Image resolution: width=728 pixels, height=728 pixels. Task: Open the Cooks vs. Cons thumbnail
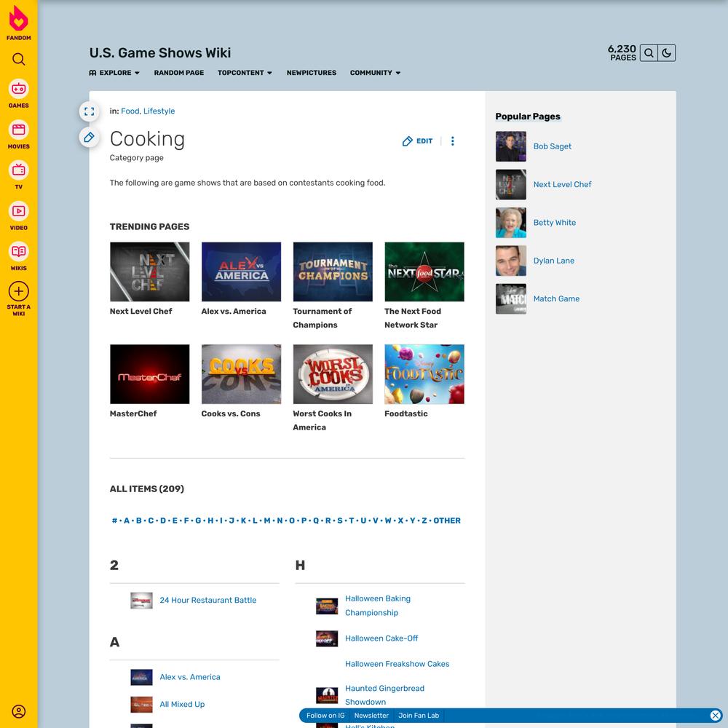click(x=241, y=374)
